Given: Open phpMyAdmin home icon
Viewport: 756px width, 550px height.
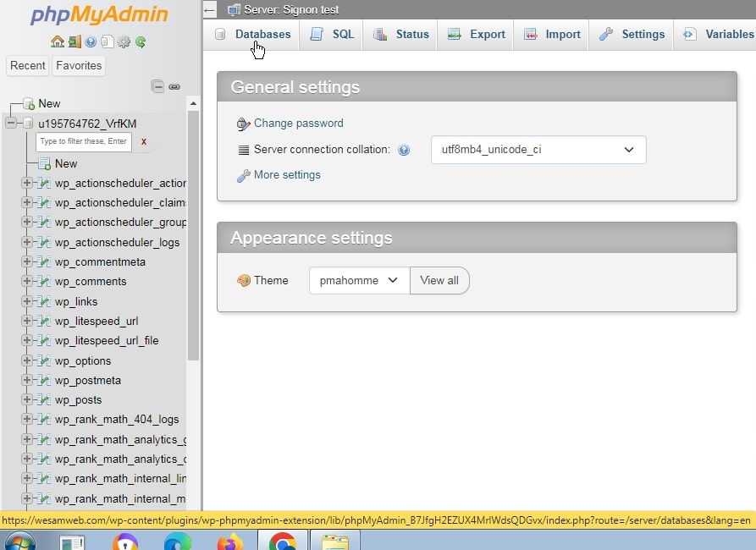Looking at the screenshot, I should (58, 42).
